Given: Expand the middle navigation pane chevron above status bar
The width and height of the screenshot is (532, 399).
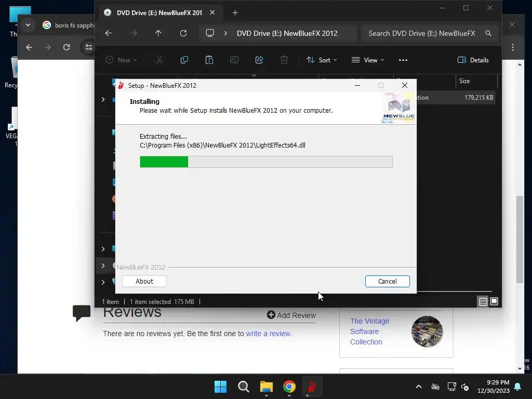Looking at the screenshot, I should coord(103,265).
